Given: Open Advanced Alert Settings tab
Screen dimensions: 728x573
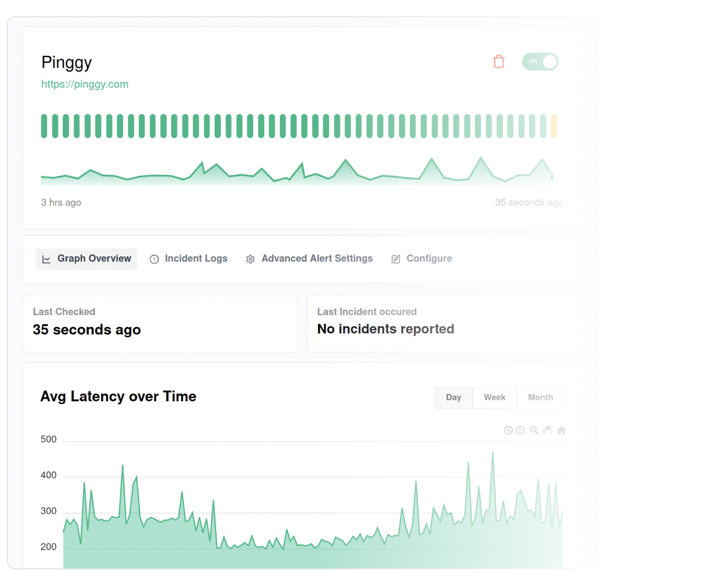Looking at the screenshot, I should pos(309,259).
